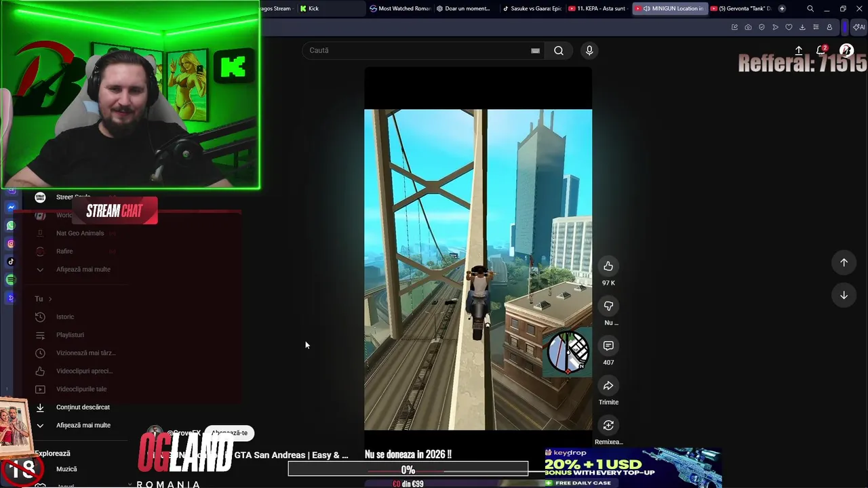868x488 pixels.
Task: Open Rafire channel subscription
Action: click(x=64, y=251)
